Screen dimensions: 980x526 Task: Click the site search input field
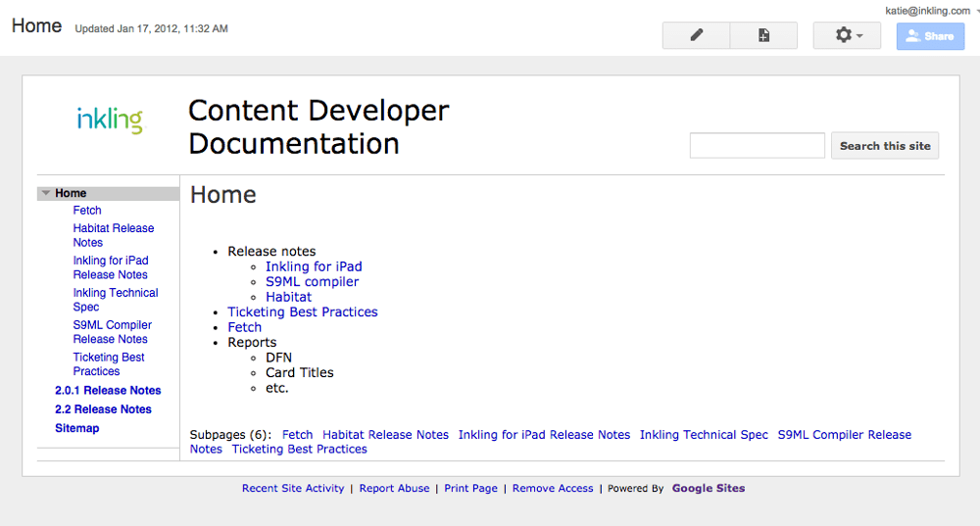[757, 146]
